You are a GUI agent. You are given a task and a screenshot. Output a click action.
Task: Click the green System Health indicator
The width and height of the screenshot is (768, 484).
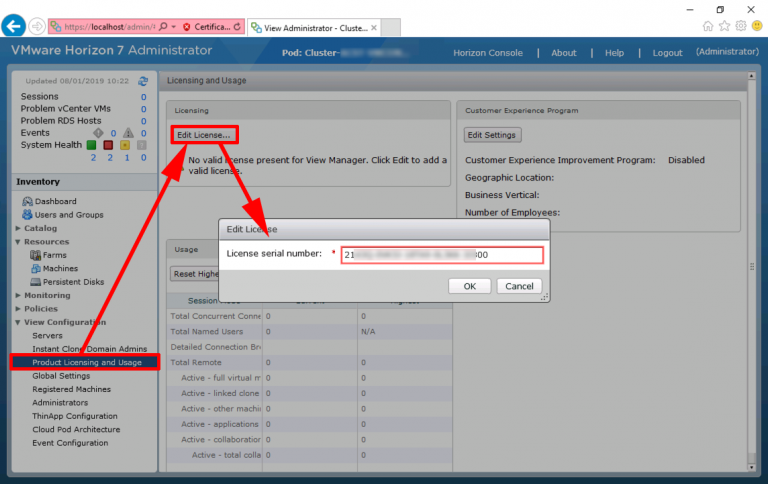pos(92,145)
